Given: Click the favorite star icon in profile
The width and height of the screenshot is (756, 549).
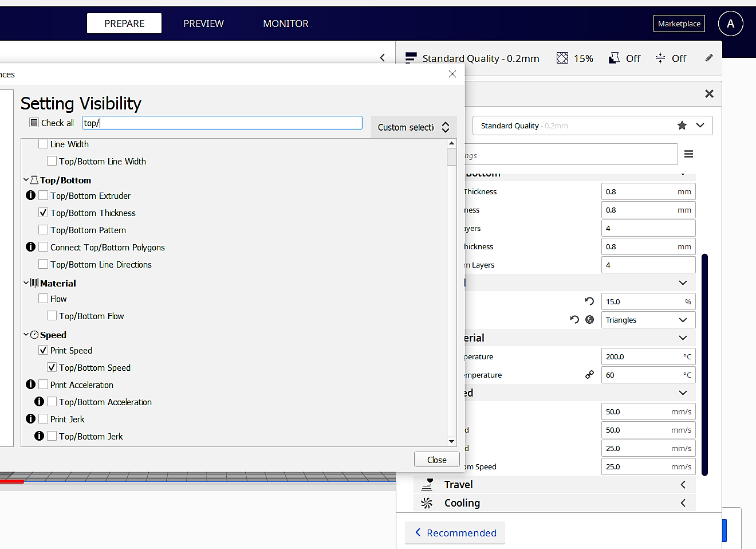Looking at the screenshot, I should [x=682, y=126].
